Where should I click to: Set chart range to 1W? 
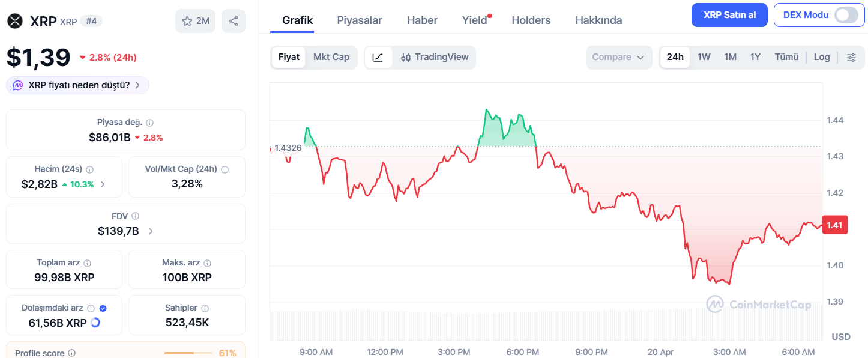(x=704, y=58)
